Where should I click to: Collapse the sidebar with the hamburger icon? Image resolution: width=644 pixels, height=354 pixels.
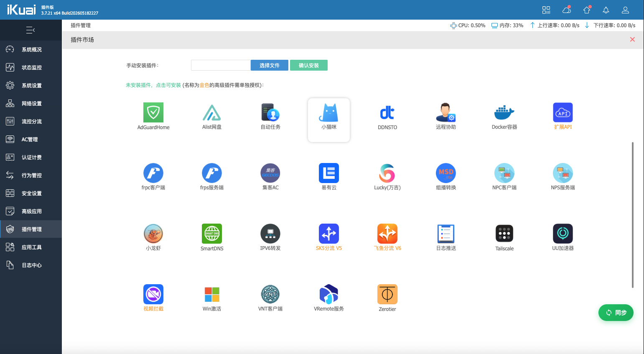point(31,30)
